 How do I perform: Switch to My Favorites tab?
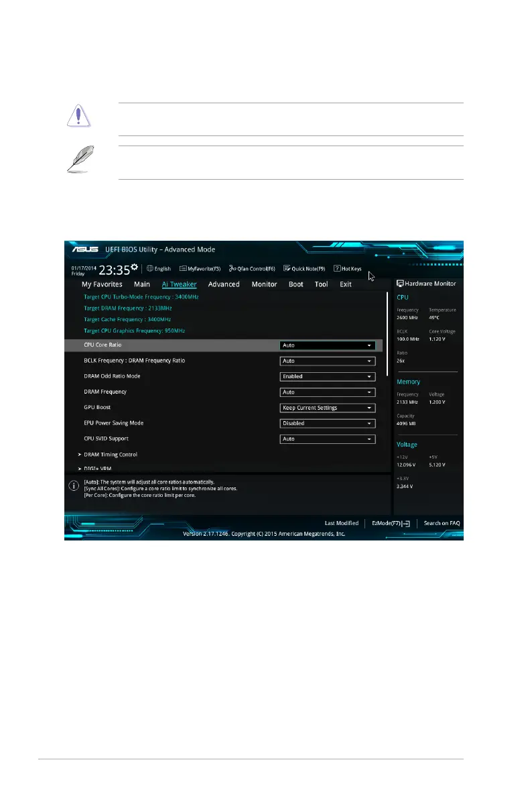tap(103, 284)
